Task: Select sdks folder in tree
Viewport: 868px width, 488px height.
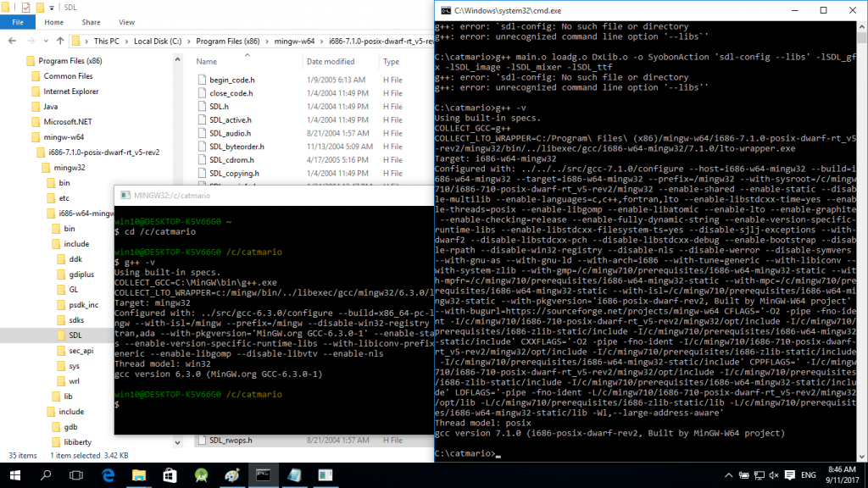Action: pyautogui.click(x=76, y=319)
